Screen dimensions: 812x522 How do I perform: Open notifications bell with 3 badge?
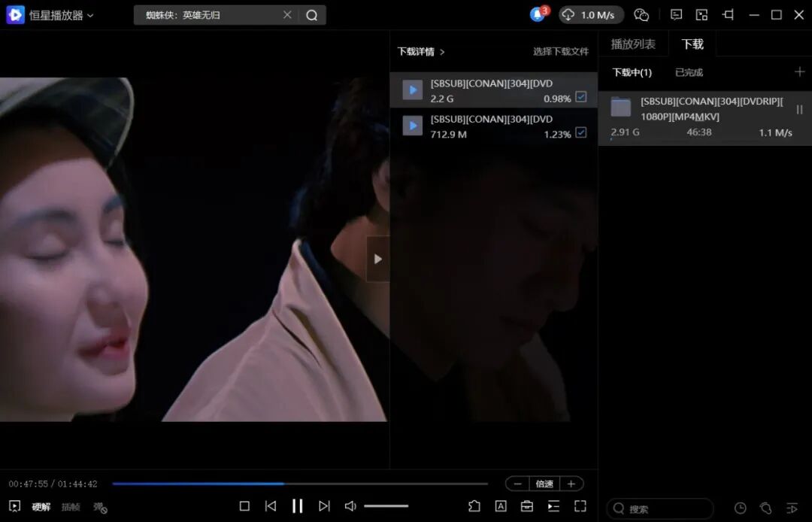click(538, 14)
